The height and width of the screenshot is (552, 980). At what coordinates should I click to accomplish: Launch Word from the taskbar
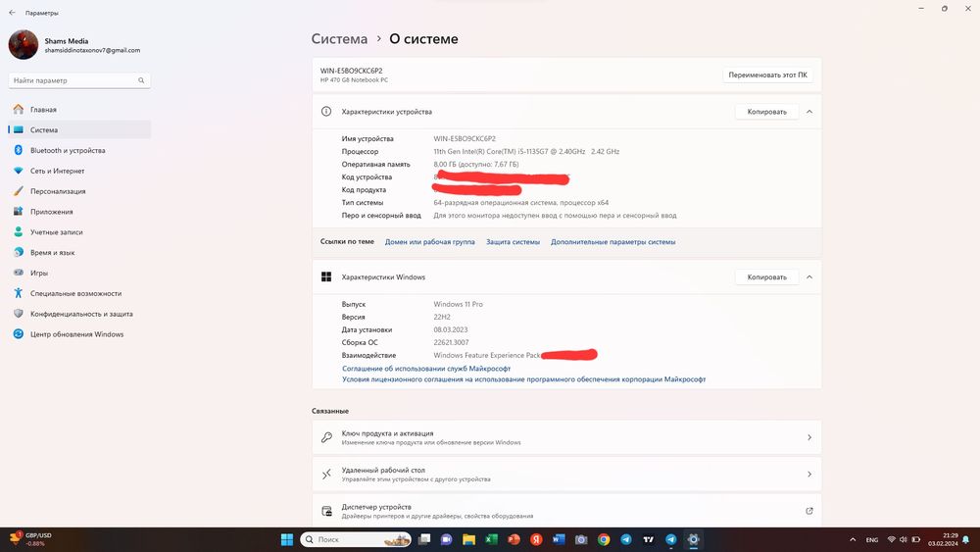(x=559, y=539)
